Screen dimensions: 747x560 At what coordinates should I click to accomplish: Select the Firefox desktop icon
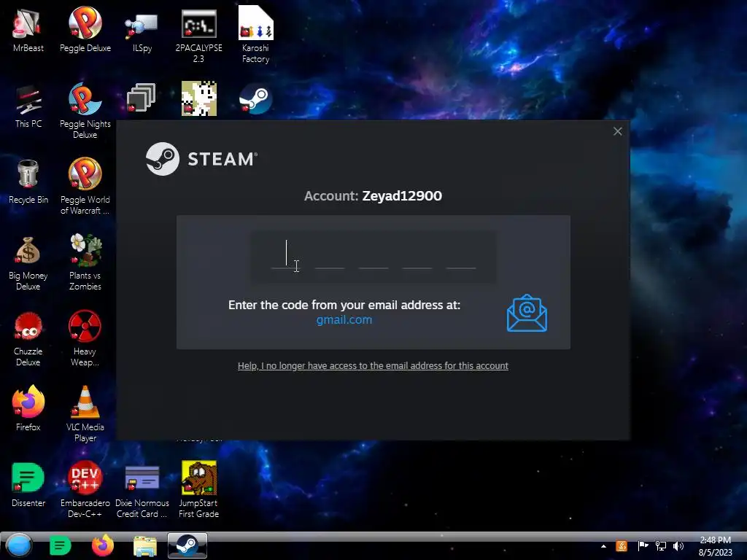point(28,408)
